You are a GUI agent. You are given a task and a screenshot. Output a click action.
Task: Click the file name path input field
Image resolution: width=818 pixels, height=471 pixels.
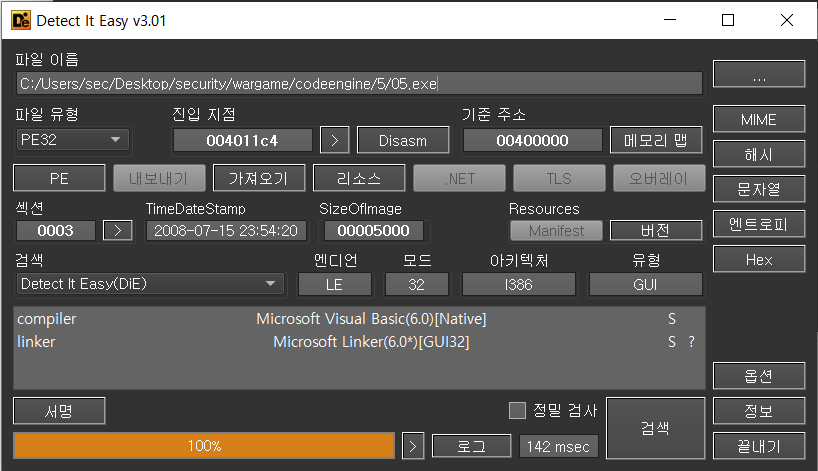pyautogui.click(x=359, y=83)
